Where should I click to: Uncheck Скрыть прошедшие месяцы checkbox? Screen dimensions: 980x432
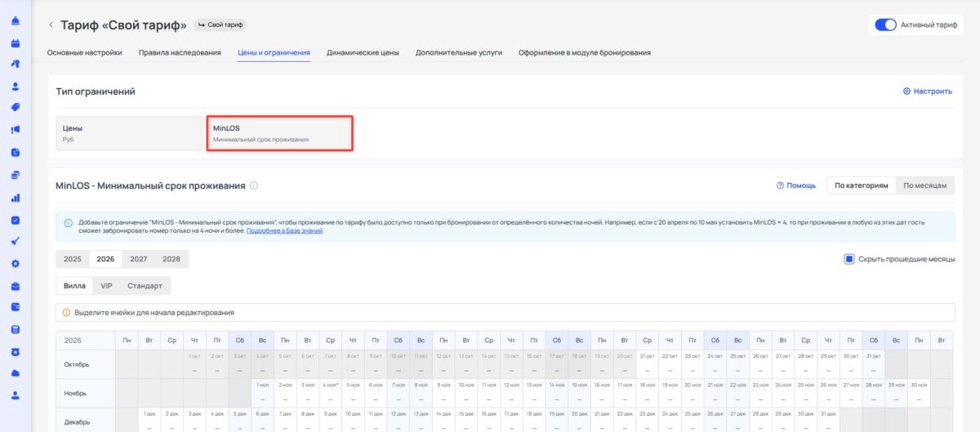pyautogui.click(x=849, y=259)
